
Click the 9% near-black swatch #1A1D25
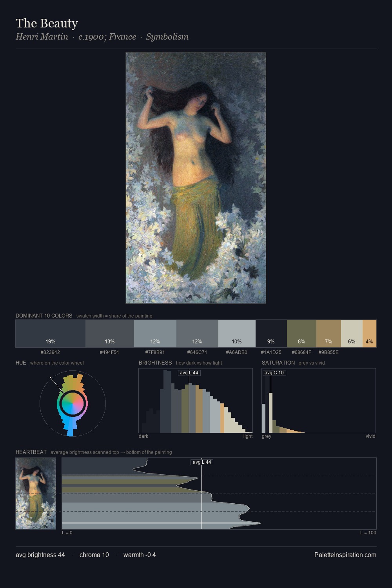point(271,334)
